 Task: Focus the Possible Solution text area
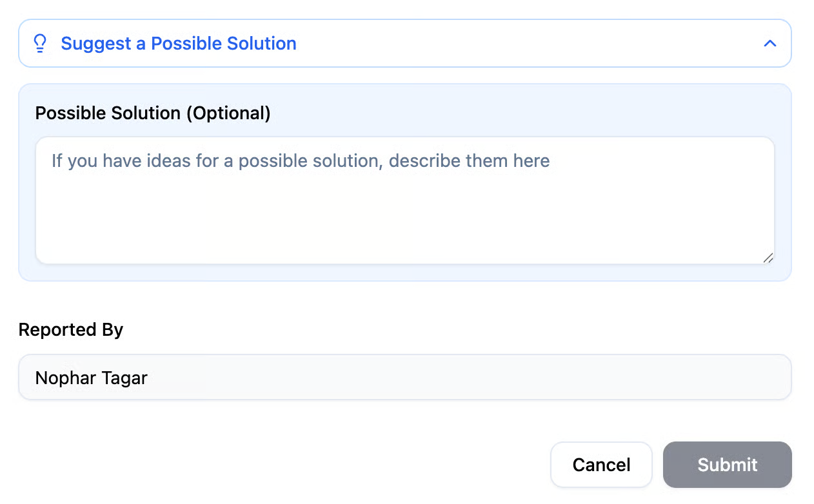click(404, 200)
